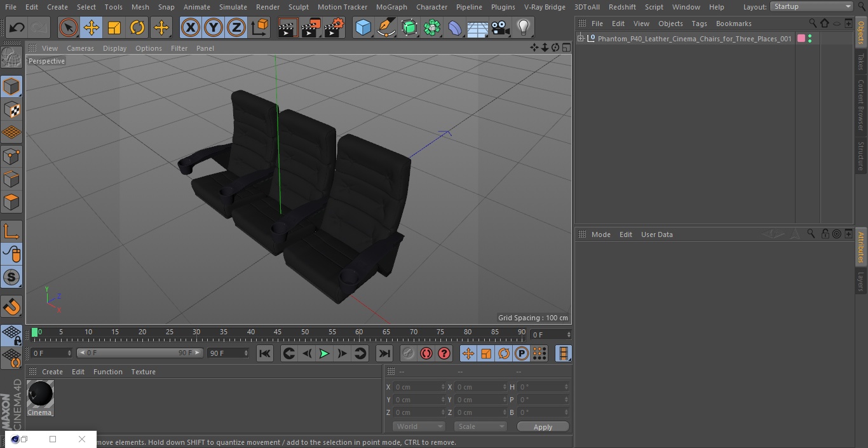Click the Undo arrow icon
This screenshot has height=448, width=868.
coord(17,27)
